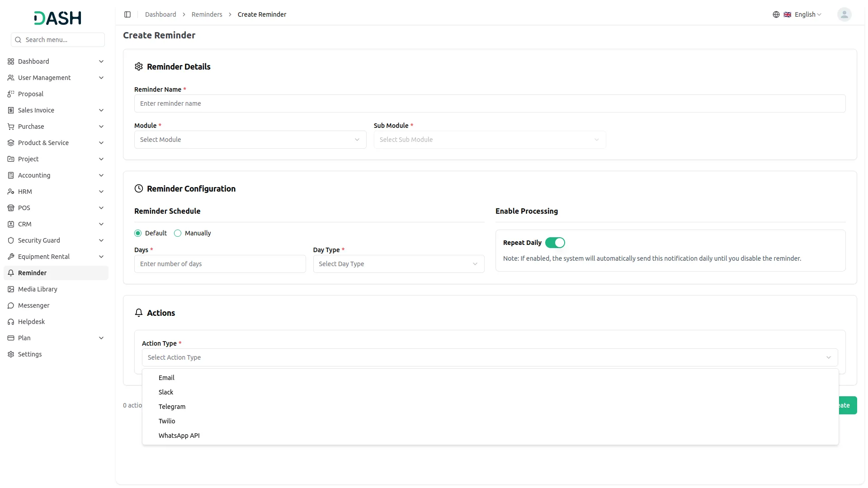
Task: Select the Default schedule radio button
Action: pyautogui.click(x=138, y=233)
